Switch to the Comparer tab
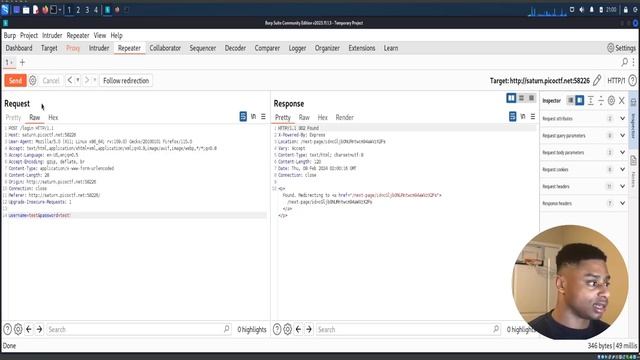Image resolution: width=640 pixels, height=360 pixels. [267, 48]
